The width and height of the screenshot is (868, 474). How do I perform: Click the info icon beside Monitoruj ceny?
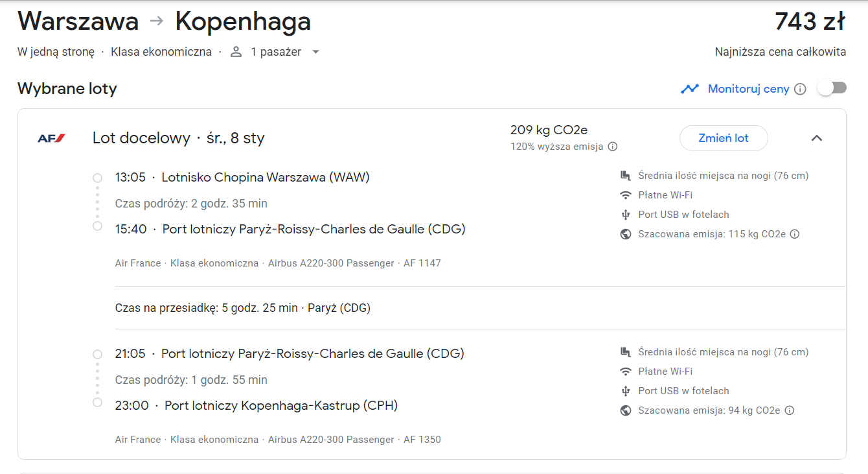tap(800, 89)
